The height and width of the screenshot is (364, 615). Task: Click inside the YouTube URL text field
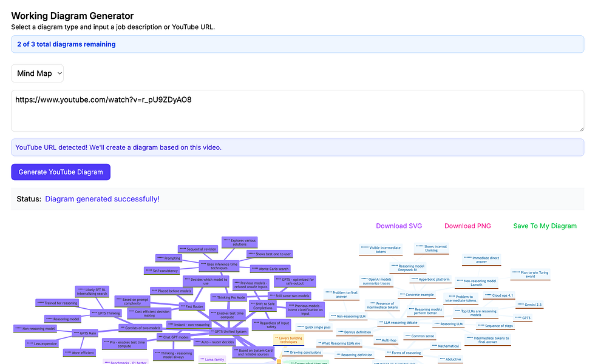(x=297, y=110)
